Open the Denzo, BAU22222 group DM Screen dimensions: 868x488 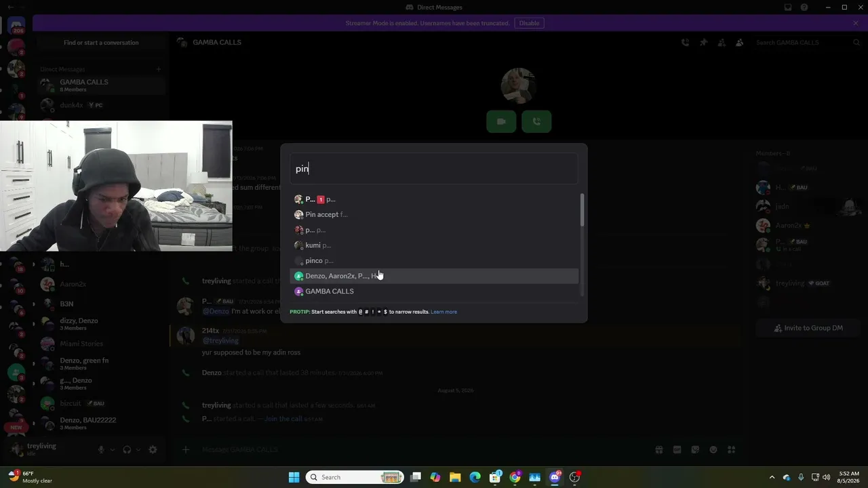pos(101,424)
